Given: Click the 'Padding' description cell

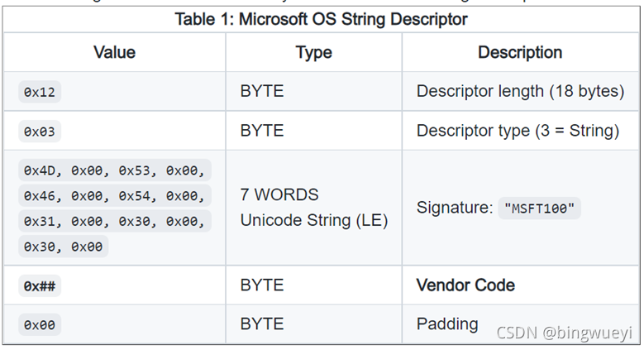Looking at the screenshot, I should coord(447,324).
